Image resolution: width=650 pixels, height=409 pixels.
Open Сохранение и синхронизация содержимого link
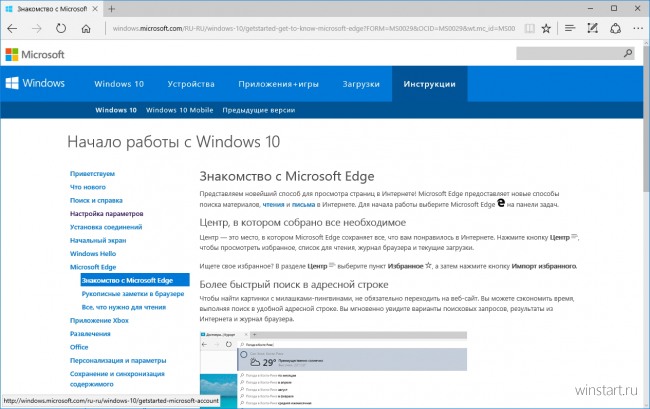click(117, 379)
